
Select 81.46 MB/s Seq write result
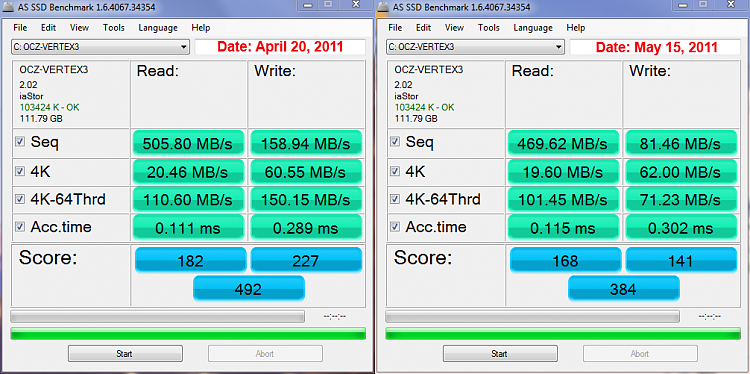click(x=681, y=143)
